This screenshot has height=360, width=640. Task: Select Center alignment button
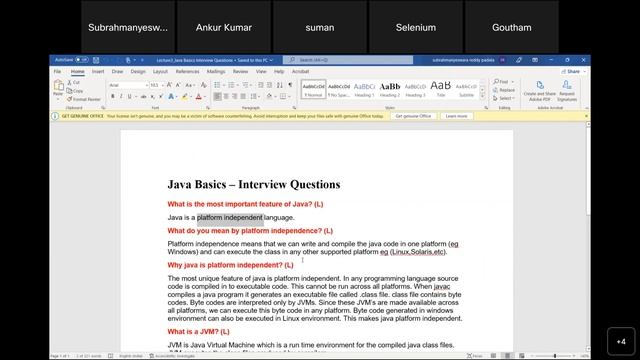[x=226, y=96]
